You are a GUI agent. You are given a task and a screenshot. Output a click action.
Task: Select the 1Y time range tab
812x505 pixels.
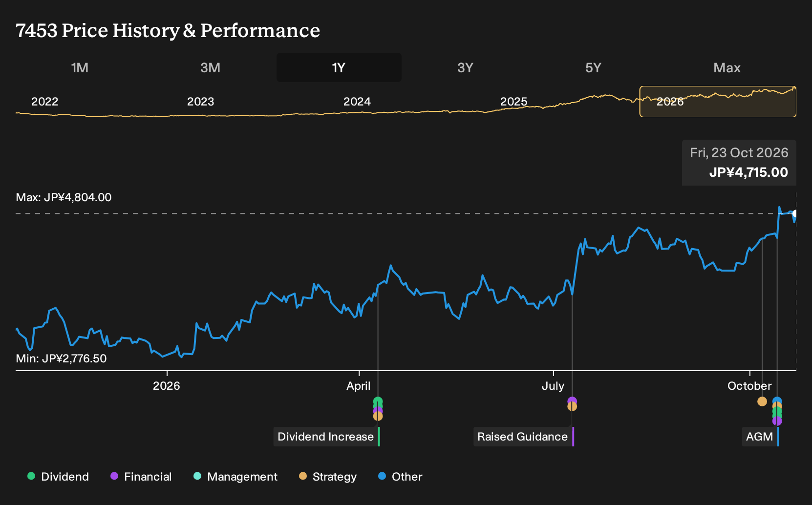[x=339, y=67]
